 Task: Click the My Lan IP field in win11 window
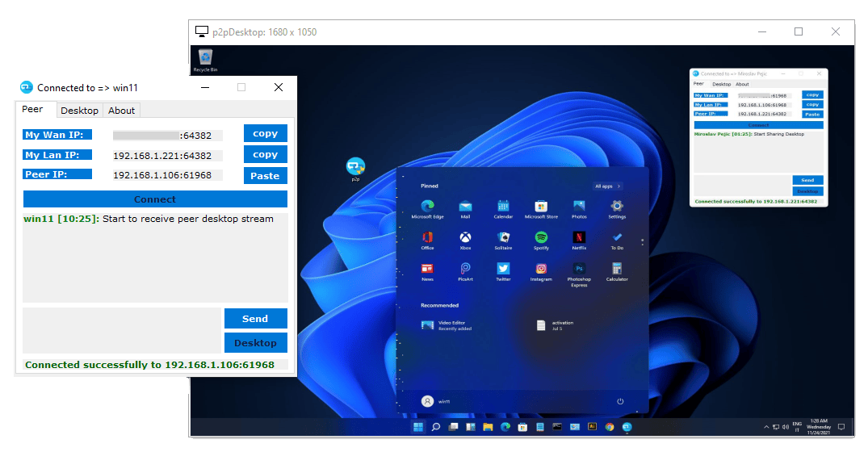tap(168, 156)
